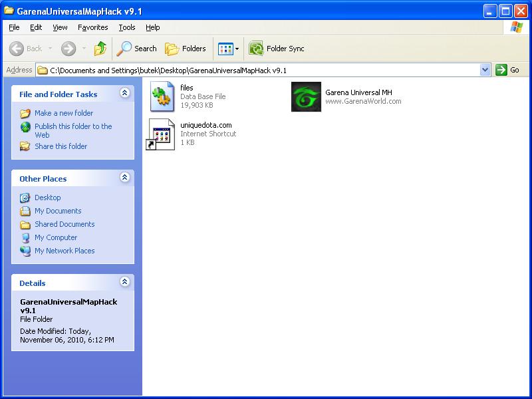
Task: Click the Make a new folder link
Action: [x=64, y=113]
